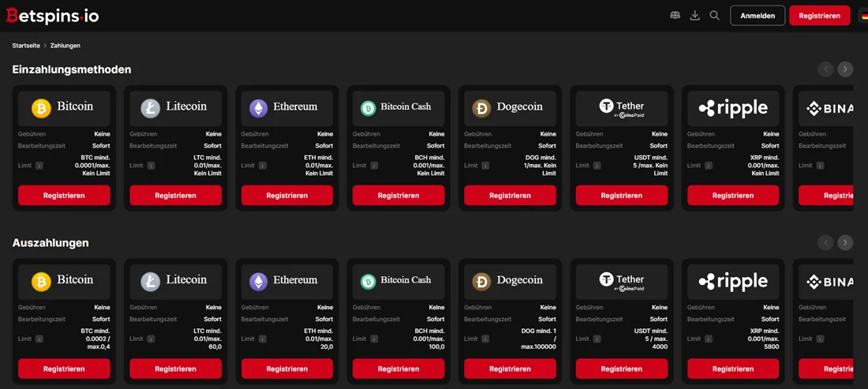
Task: Click the Registrieren button in the header
Action: coord(820,16)
